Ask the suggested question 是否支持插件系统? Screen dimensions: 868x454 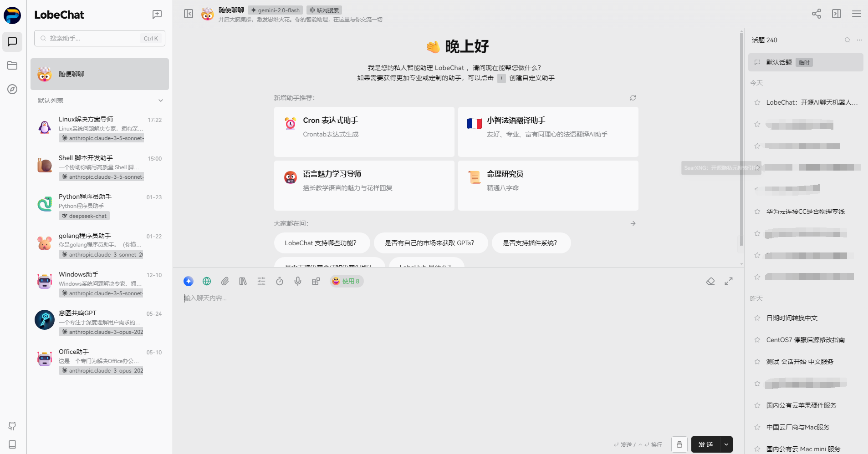tap(531, 242)
